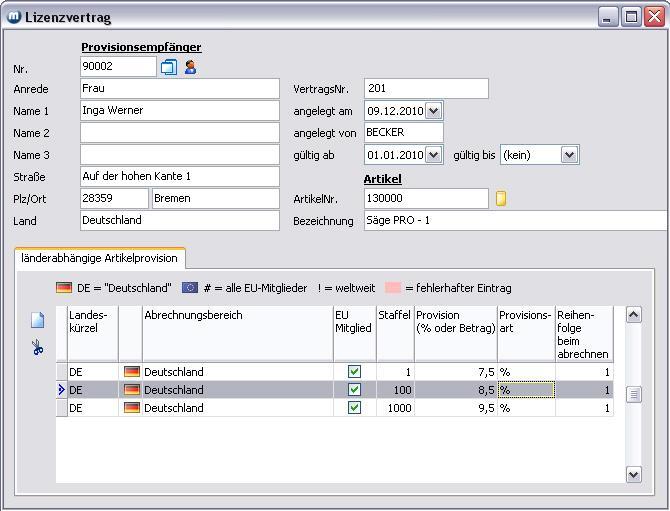Toggle EU Mitglied checkbox in Staffel 1000 row
670x511 pixels.
coord(354,408)
